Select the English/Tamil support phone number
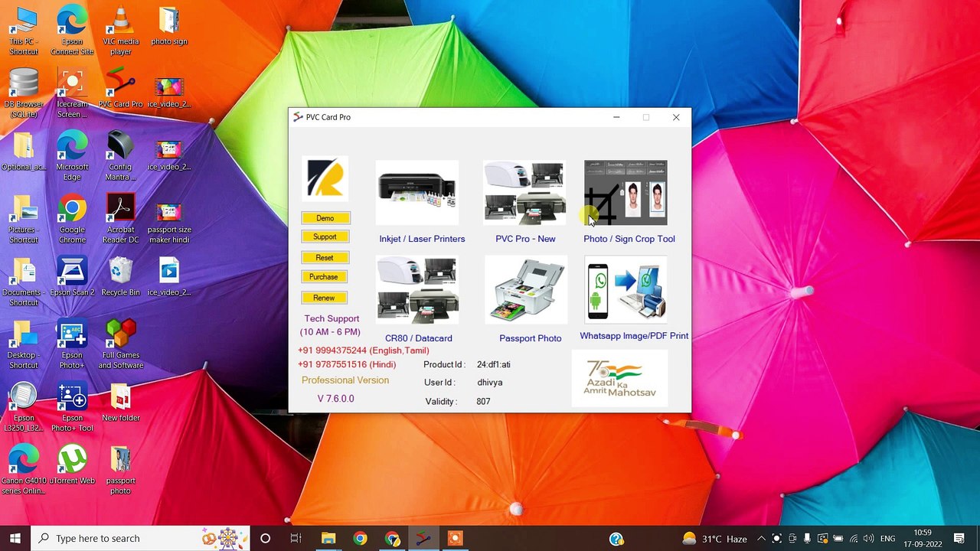Screen dimensions: 980x551 point(364,350)
